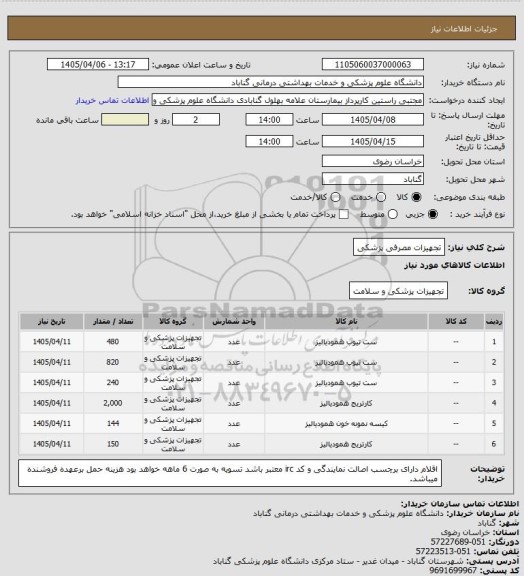Select the خدمت radio button

pyautogui.click(x=381, y=197)
